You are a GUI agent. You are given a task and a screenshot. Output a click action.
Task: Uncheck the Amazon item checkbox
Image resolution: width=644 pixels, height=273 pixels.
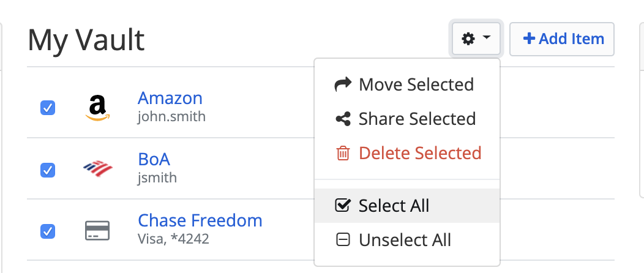pyautogui.click(x=48, y=108)
